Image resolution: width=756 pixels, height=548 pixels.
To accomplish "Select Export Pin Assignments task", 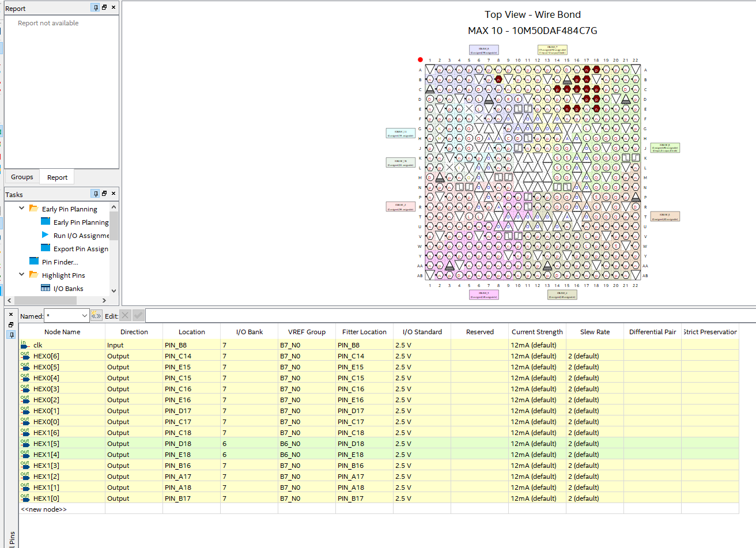I will click(x=81, y=248).
